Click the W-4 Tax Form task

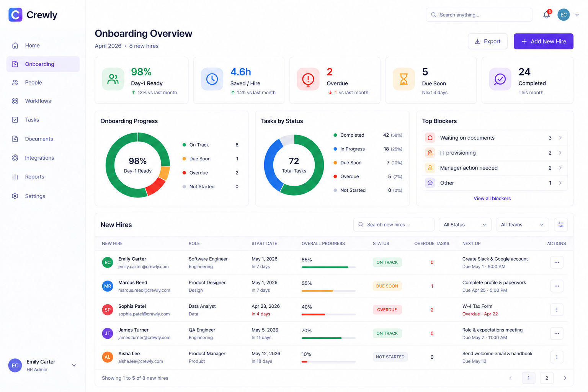pyautogui.click(x=477, y=306)
